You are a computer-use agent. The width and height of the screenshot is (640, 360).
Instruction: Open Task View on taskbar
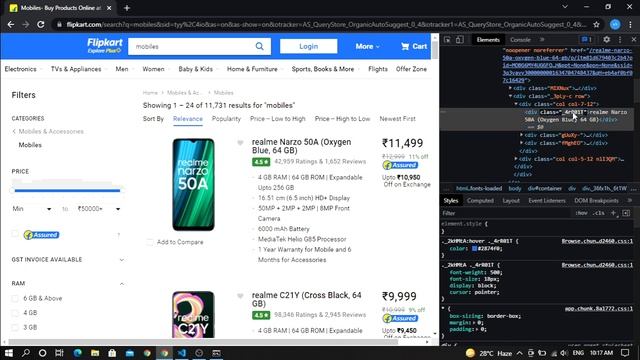coord(59,353)
